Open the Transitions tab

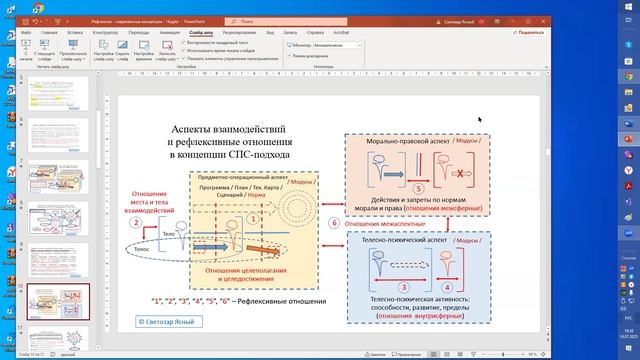[139, 33]
